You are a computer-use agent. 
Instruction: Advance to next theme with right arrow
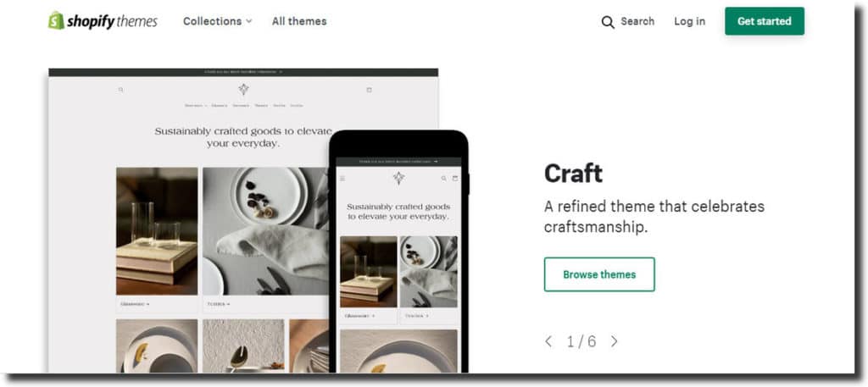[614, 341]
